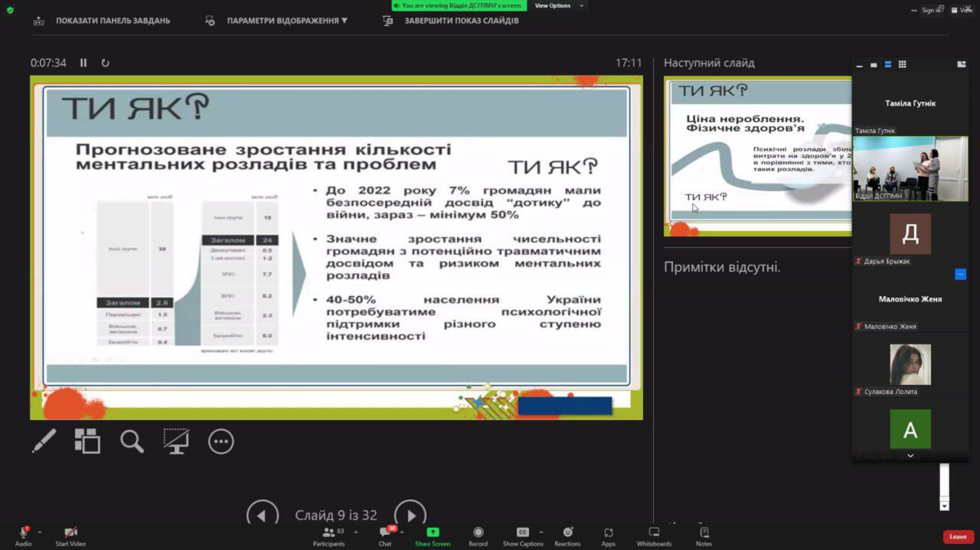The height and width of the screenshot is (550, 980).
Task: Black out the slideshow screen icon
Action: click(176, 441)
